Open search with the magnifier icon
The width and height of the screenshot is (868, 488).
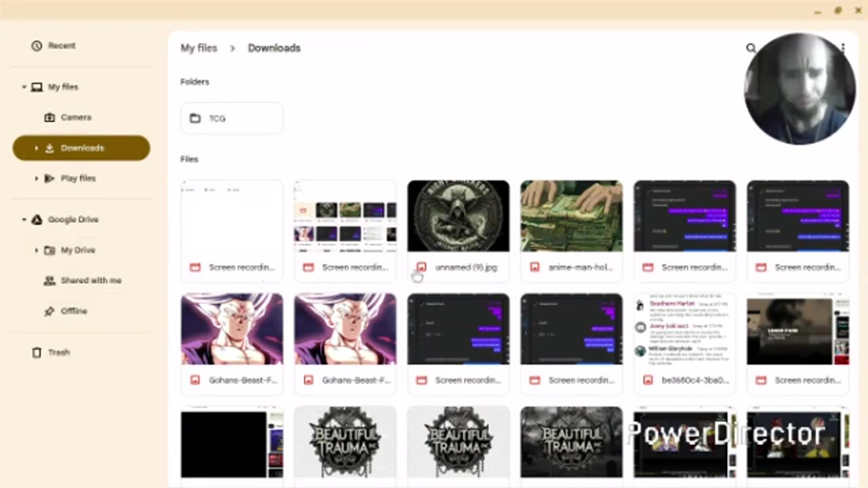(x=751, y=48)
